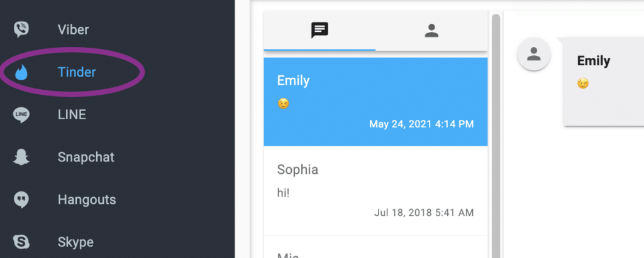Open the partially visible Mia conversation
The image size is (644, 258).
pyautogui.click(x=375, y=251)
